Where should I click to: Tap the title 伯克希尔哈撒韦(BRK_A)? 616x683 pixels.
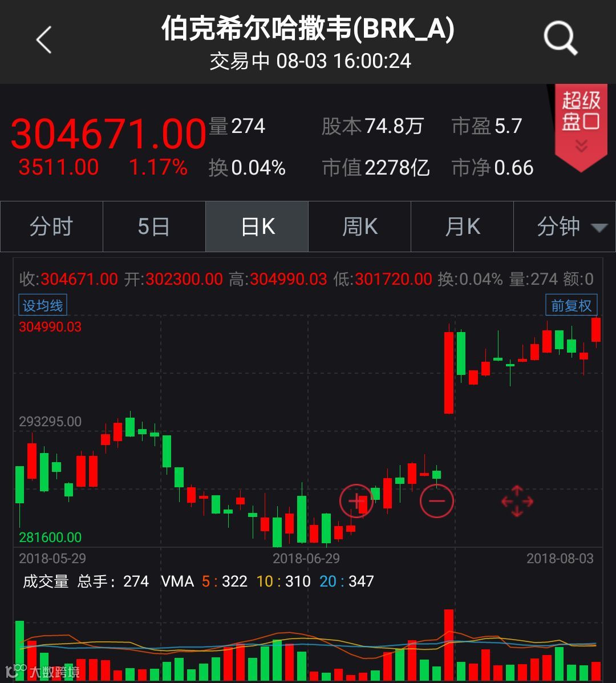308,29
